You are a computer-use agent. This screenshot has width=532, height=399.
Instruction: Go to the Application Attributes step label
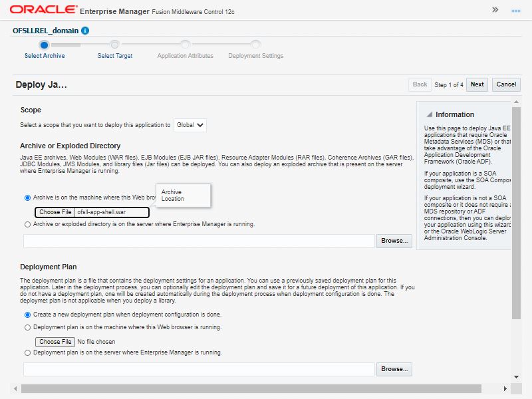[186, 56]
